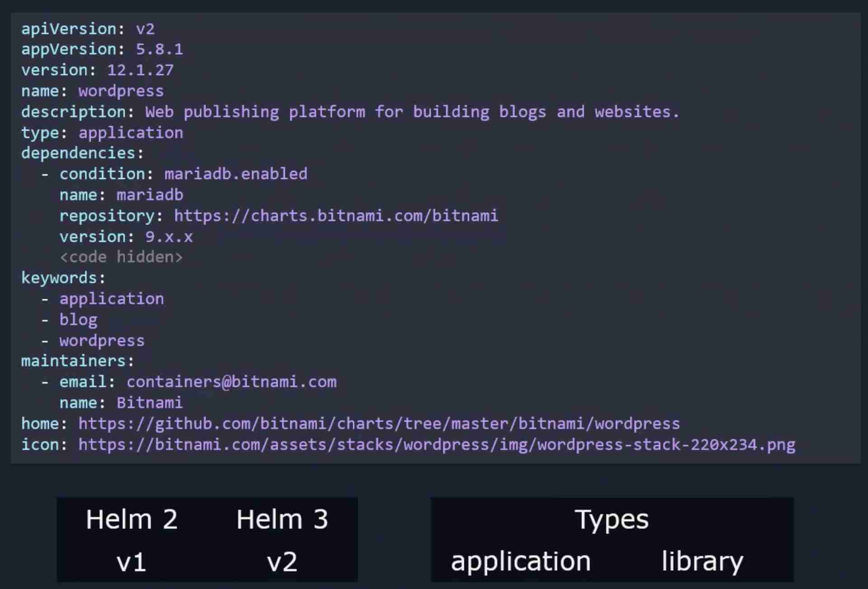Open the charts.bitnami.com repository URL
Viewport: 868px width, 589px height.
point(336,216)
